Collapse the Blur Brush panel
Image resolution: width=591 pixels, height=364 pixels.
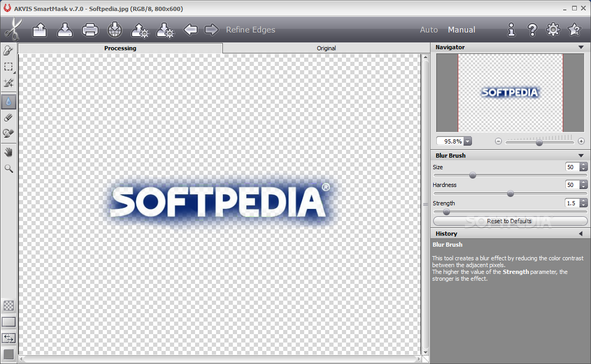click(x=581, y=156)
